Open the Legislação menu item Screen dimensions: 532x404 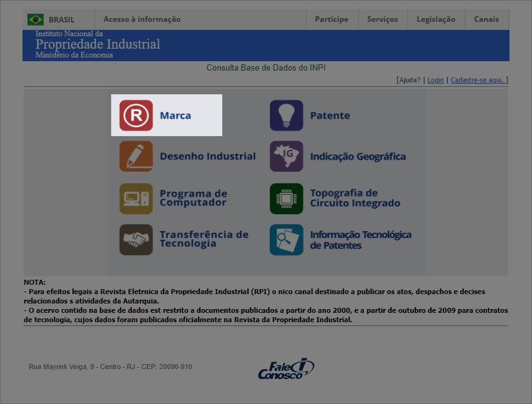pyautogui.click(x=436, y=19)
